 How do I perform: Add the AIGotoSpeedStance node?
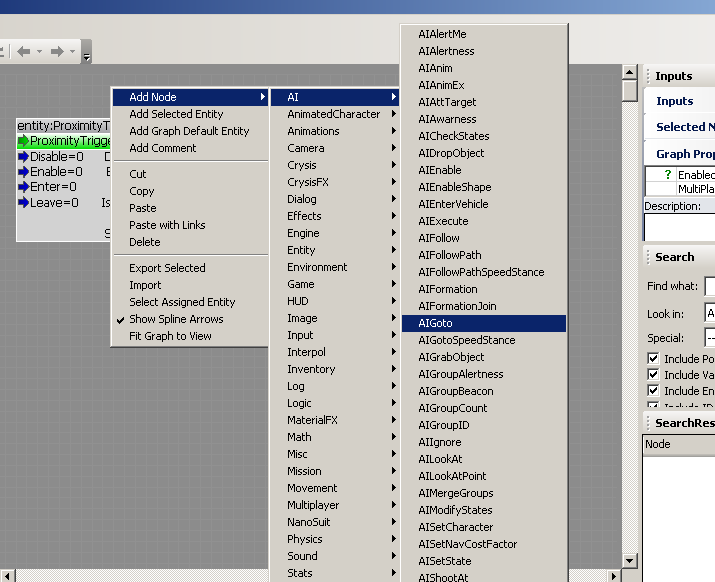484,340
